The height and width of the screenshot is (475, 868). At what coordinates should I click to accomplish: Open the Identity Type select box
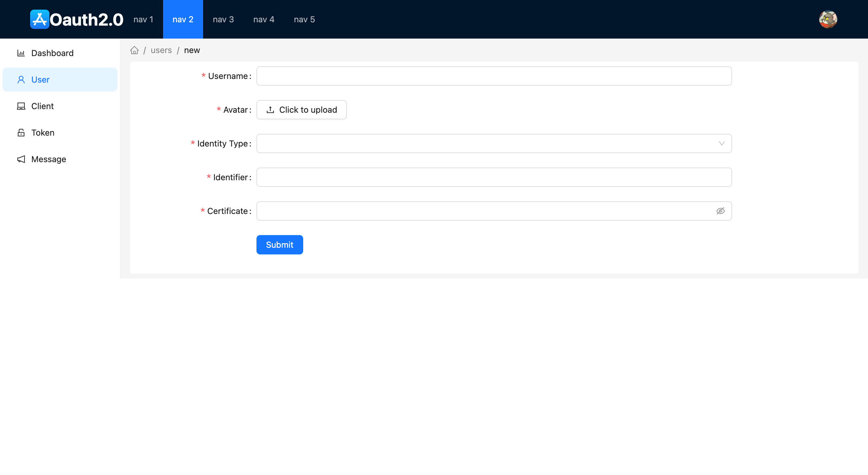pyautogui.click(x=494, y=143)
